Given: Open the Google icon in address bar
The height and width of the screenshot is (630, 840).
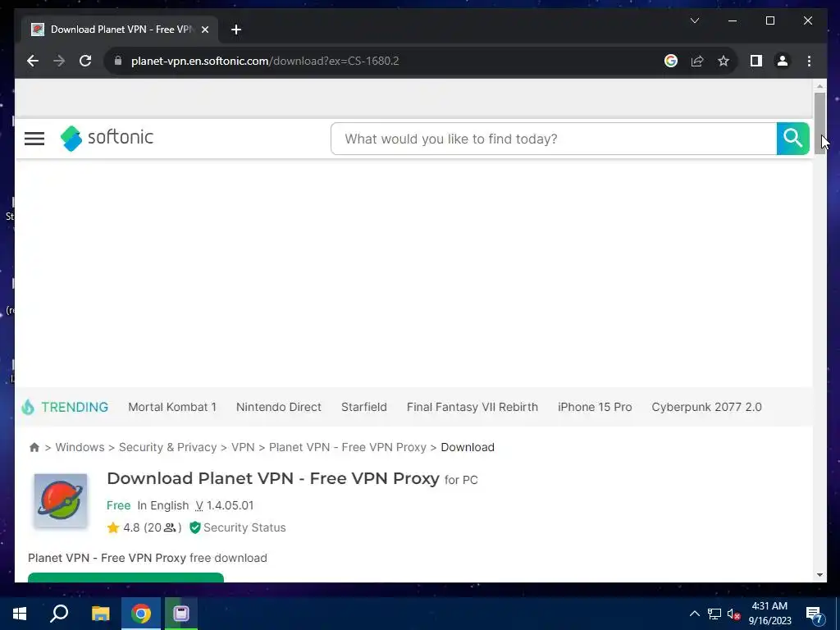Looking at the screenshot, I should pos(671,61).
